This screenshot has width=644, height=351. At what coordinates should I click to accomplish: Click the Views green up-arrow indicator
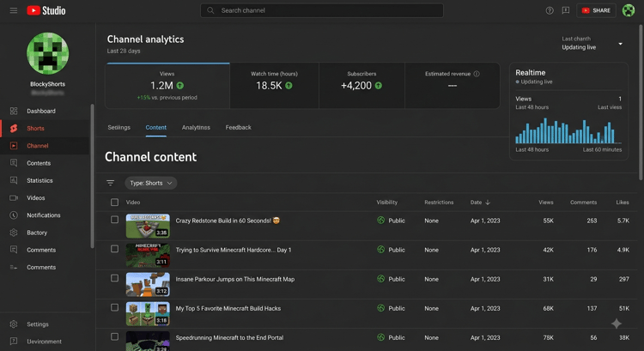[x=180, y=85]
